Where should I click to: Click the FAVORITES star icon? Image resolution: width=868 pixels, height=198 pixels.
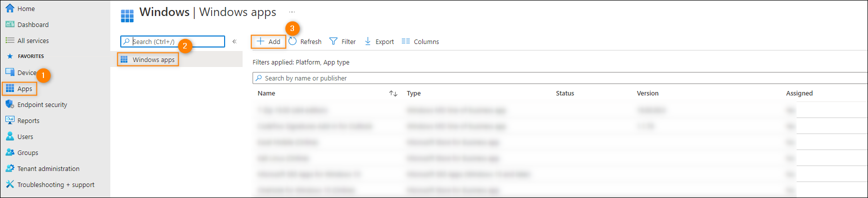10,56
